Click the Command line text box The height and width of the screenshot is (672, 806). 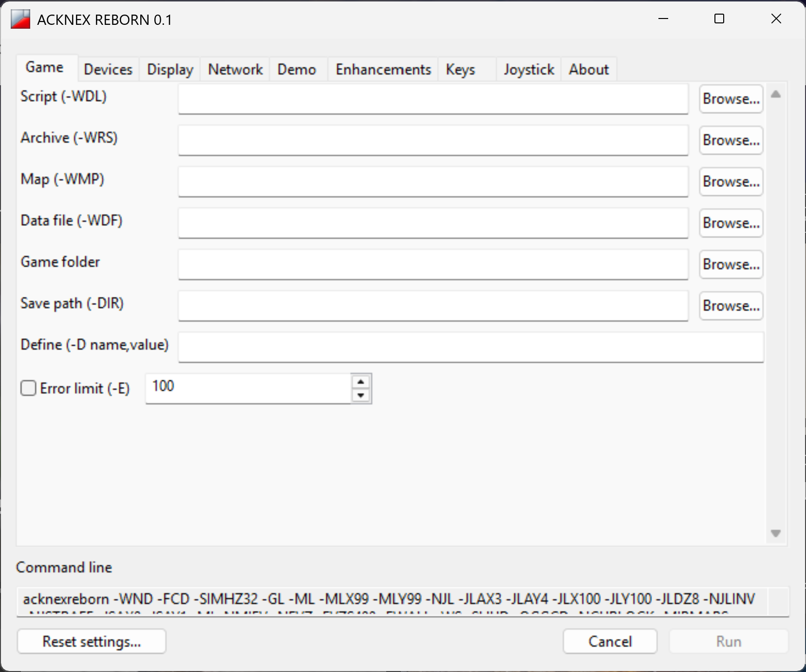(392, 602)
